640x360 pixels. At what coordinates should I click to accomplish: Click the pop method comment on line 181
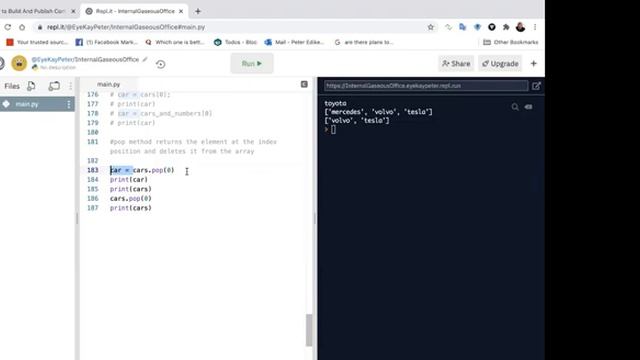click(193, 147)
